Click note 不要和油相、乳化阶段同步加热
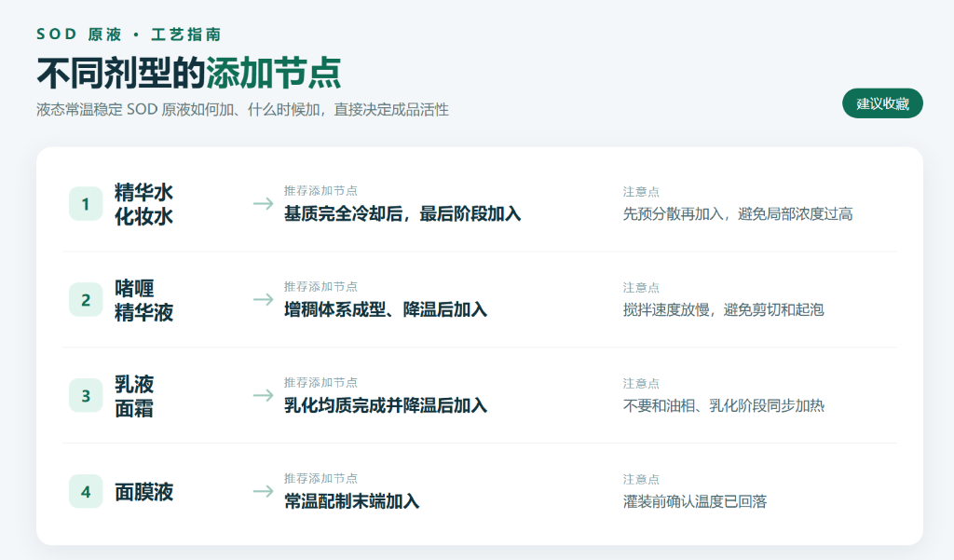The width and height of the screenshot is (954, 560). point(723,405)
